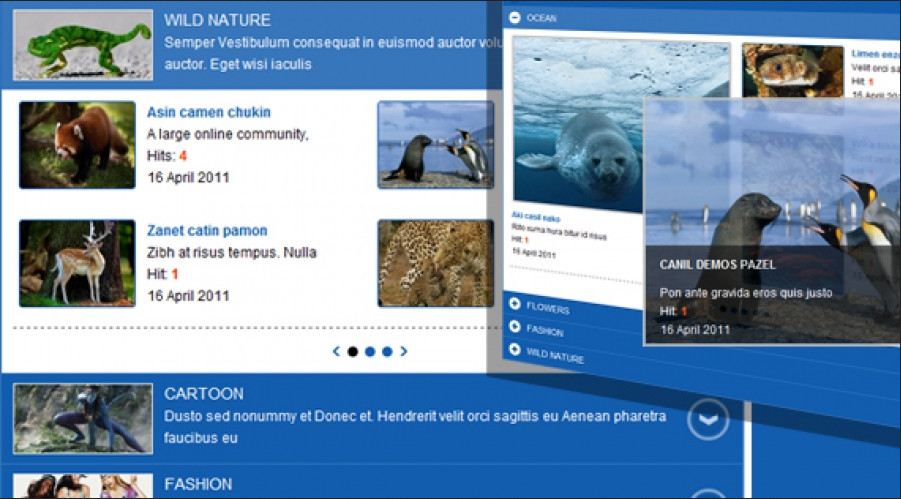
Task: Select the first black pagination dot
Action: coord(353,351)
